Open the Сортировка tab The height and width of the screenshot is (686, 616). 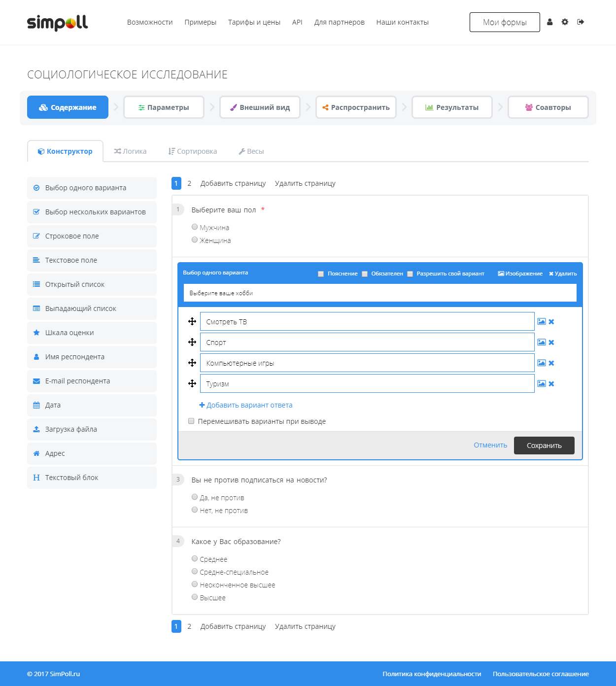192,151
